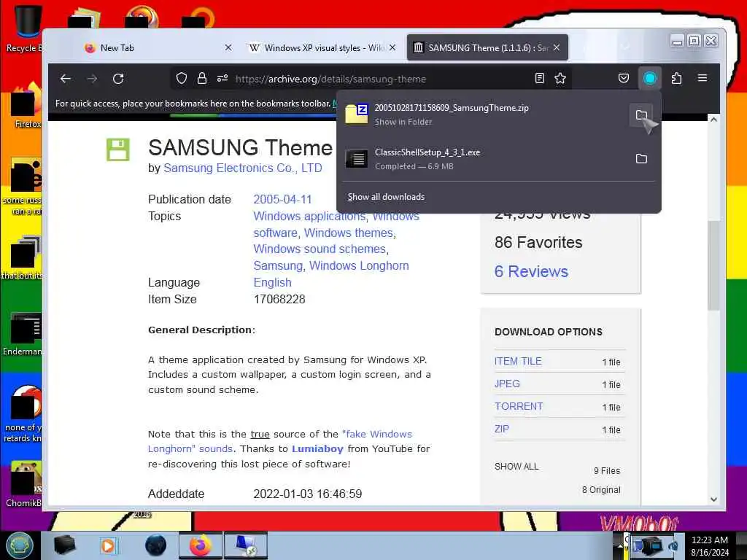
Task: Open the Windows sound schemes topic link
Action: pos(320,249)
